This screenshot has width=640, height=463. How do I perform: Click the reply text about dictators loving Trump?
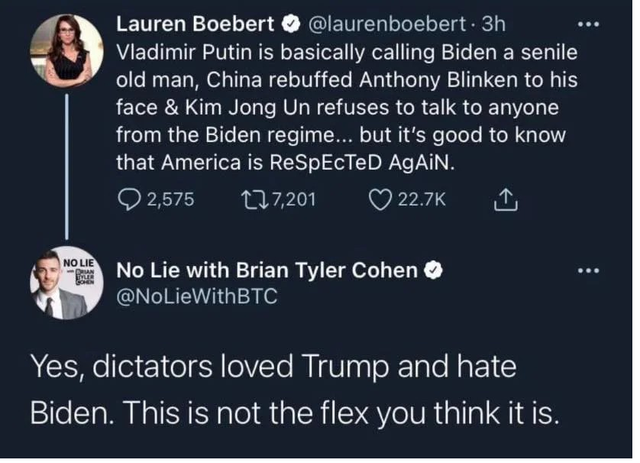click(x=300, y=390)
